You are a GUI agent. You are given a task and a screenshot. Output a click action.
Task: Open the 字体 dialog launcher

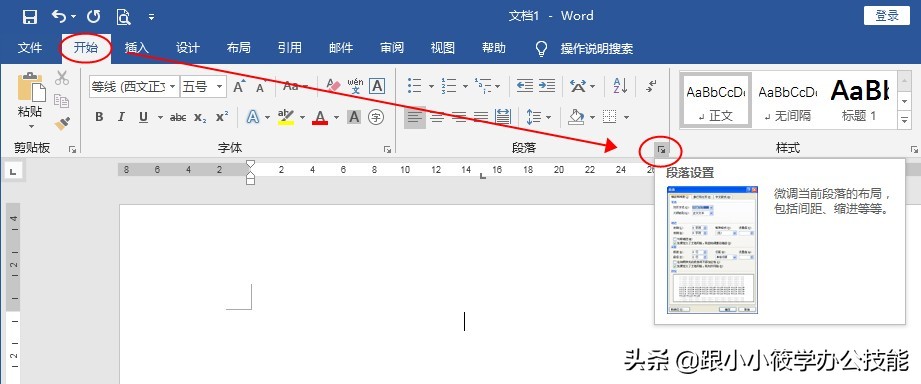(387, 150)
